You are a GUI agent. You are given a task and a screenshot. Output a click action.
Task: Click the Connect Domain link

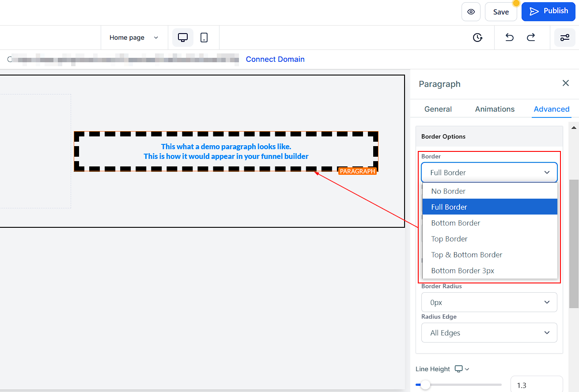[x=275, y=59]
